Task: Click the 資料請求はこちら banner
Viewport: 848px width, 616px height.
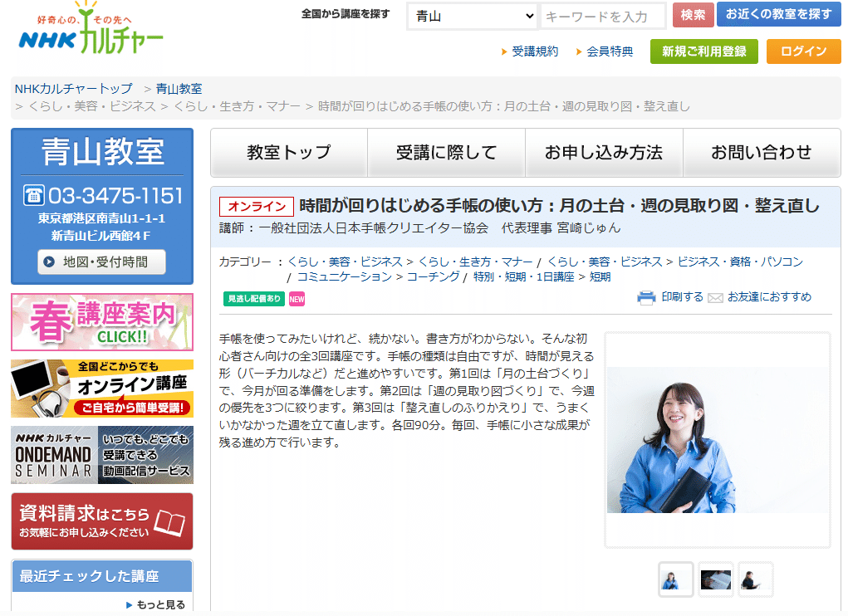Action: point(102,521)
